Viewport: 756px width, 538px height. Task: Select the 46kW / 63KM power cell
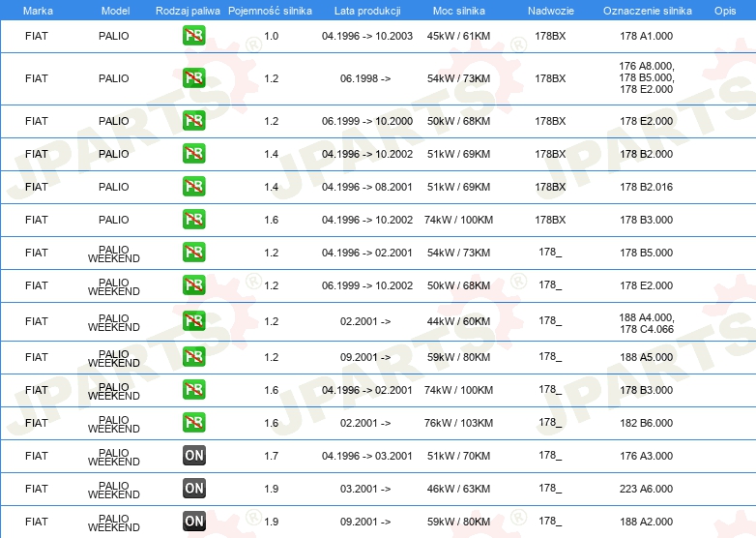pos(458,489)
